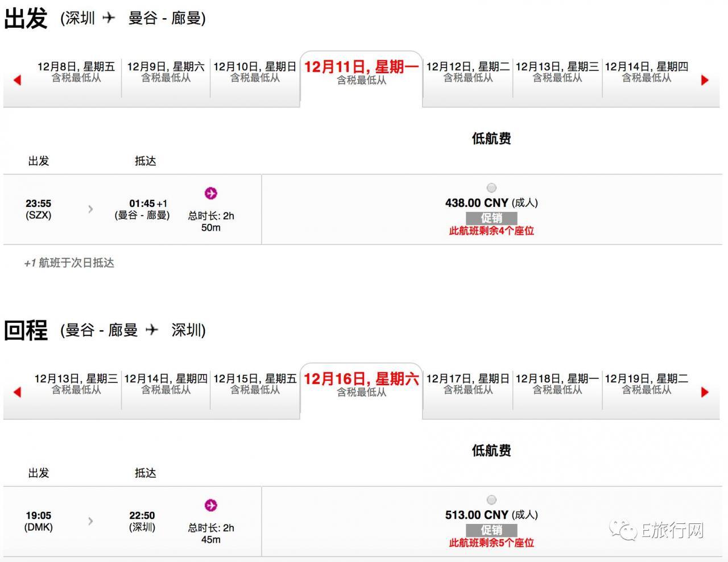Select the 438.00 CNY departure fare radio button
Image resolution: width=728 pixels, height=562 pixels.
(492, 188)
